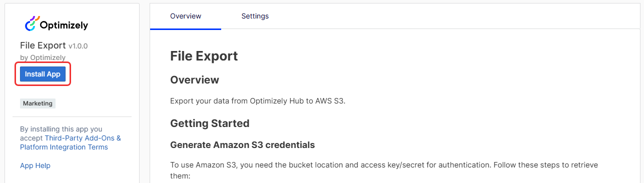Click the Optimizely swirl logo mark
Screen dimensions: 644x183
(x=33, y=23)
